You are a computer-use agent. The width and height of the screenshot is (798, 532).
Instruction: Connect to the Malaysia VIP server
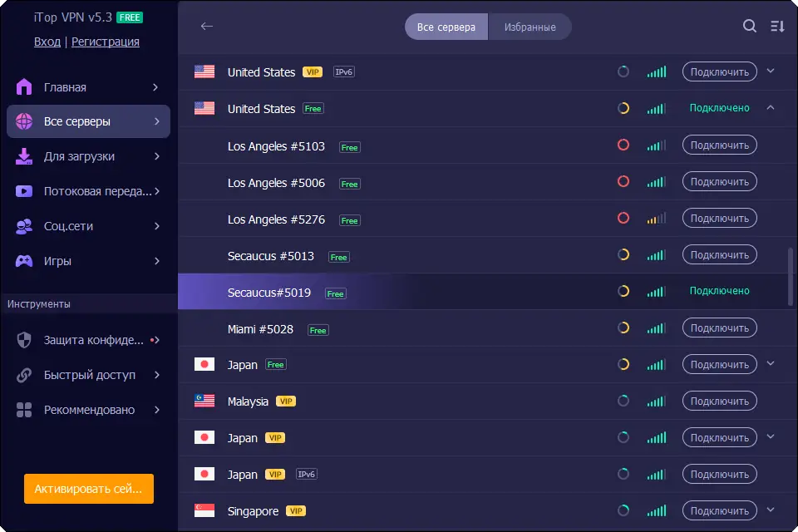[x=719, y=401]
